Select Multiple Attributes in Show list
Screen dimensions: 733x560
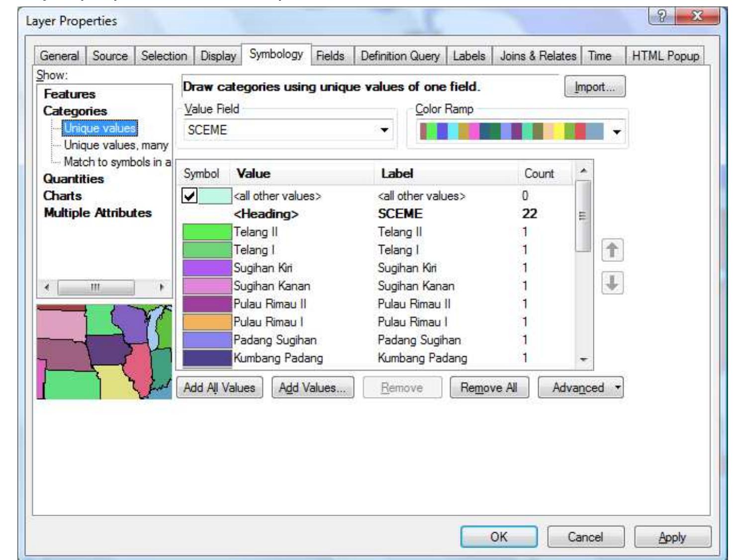pyautogui.click(x=97, y=213)
